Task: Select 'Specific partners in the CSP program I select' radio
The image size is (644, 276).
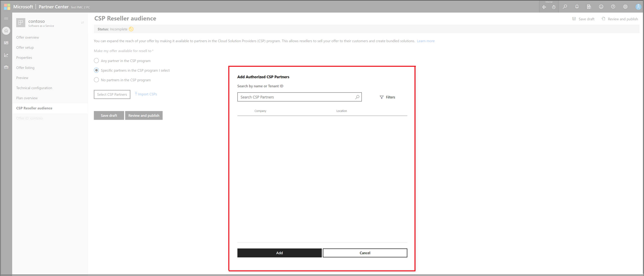Action: (96, 70)
